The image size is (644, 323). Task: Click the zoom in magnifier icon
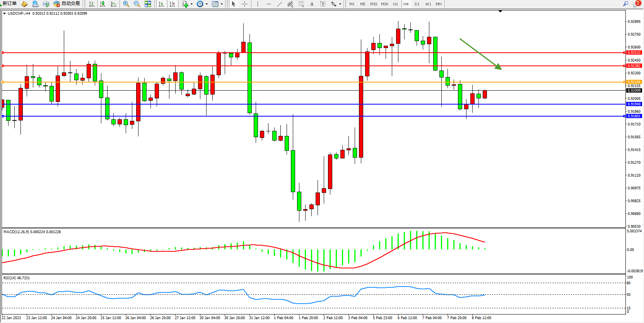tap(126, 4)
